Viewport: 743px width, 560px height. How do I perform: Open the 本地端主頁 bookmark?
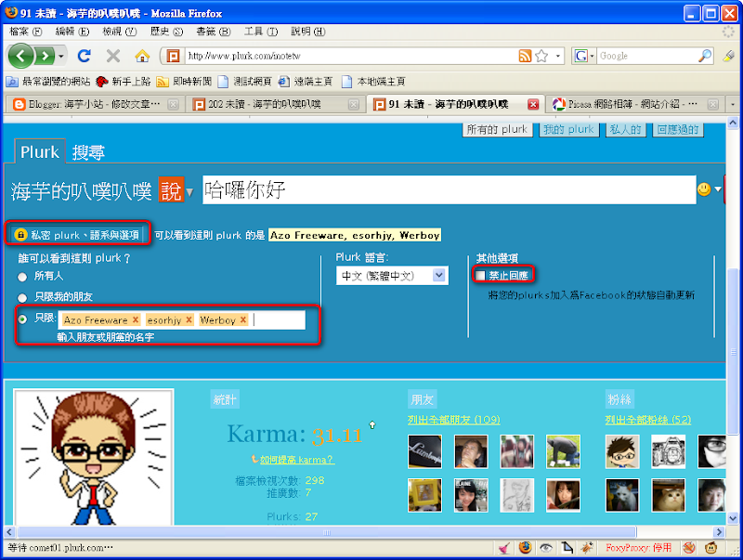(373, 82)
